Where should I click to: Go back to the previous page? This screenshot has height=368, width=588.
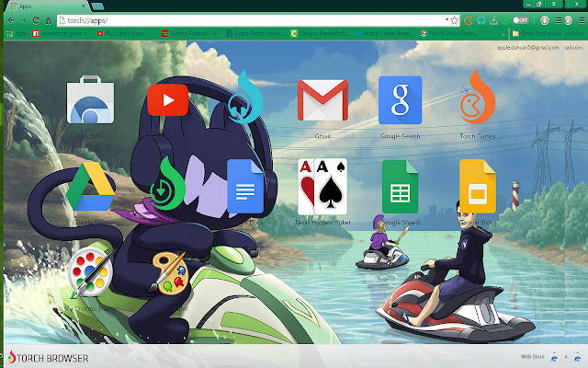coord(11,20)
